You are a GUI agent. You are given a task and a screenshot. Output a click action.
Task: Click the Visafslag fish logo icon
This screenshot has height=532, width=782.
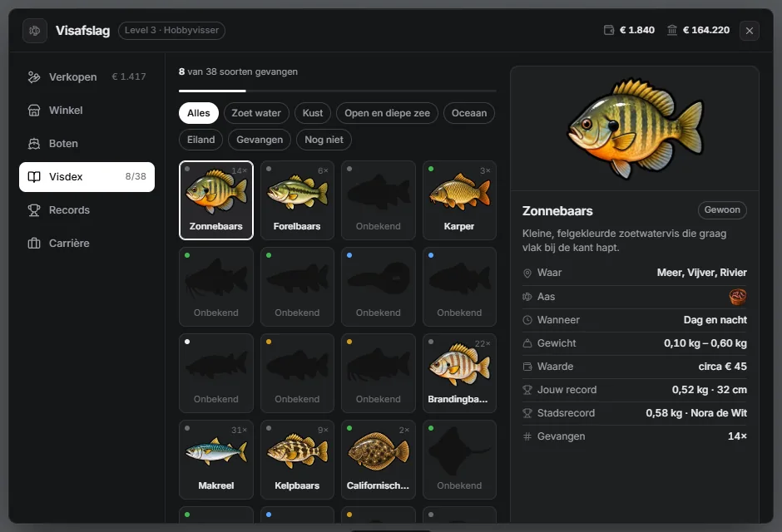coord(35,31)
